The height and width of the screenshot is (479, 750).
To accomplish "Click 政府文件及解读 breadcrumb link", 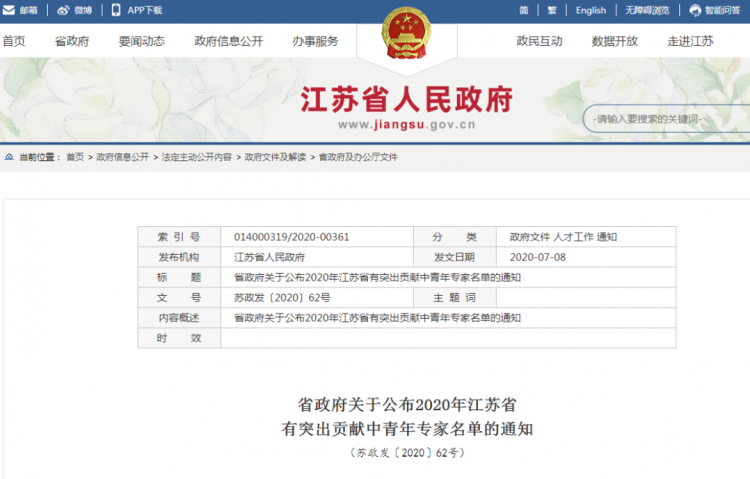I will click(275, 158).
